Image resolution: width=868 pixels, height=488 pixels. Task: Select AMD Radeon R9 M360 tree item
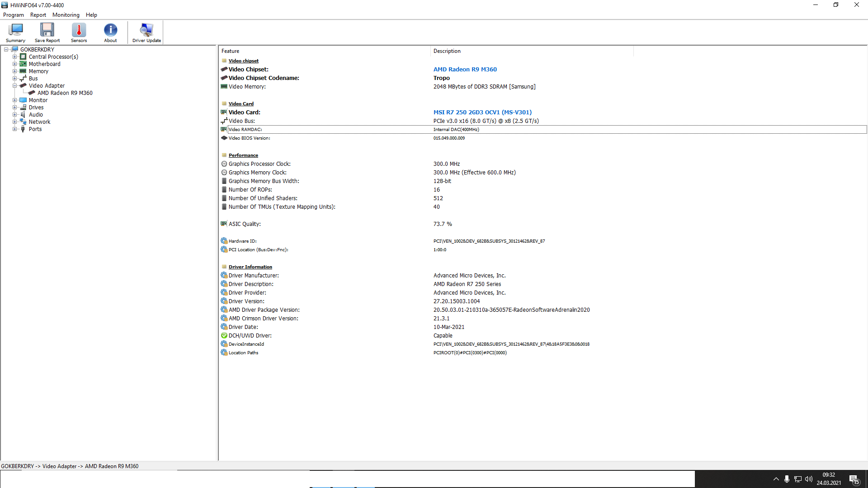(x=65, y=93)
